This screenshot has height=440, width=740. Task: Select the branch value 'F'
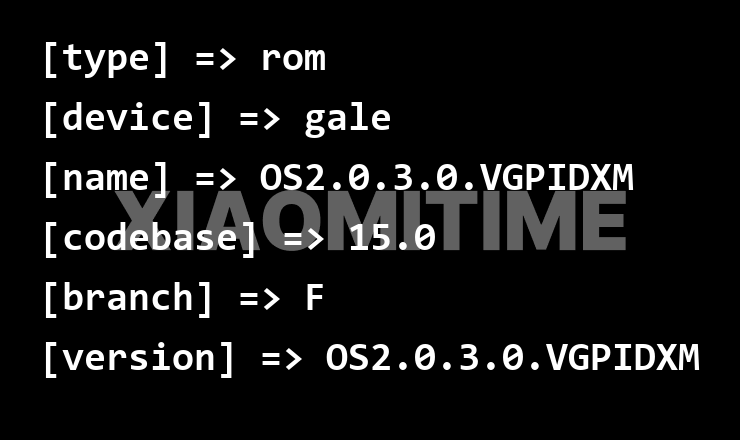coord(315,297)
